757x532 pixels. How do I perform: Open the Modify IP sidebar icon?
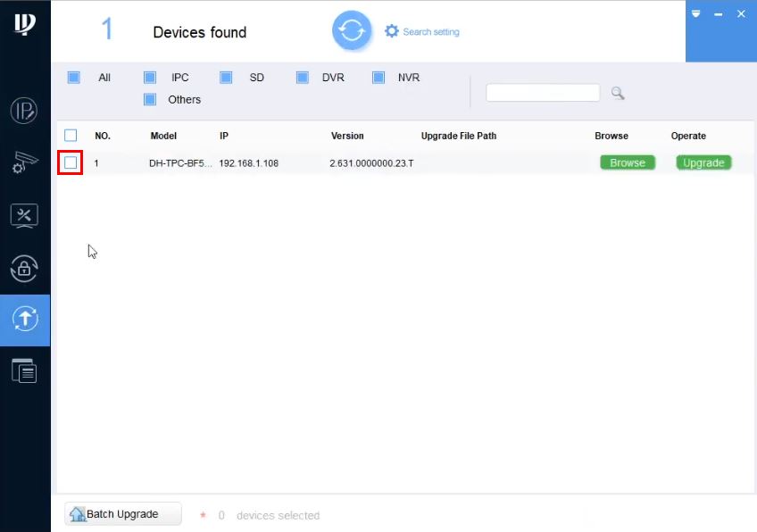(x=24, y=111)
